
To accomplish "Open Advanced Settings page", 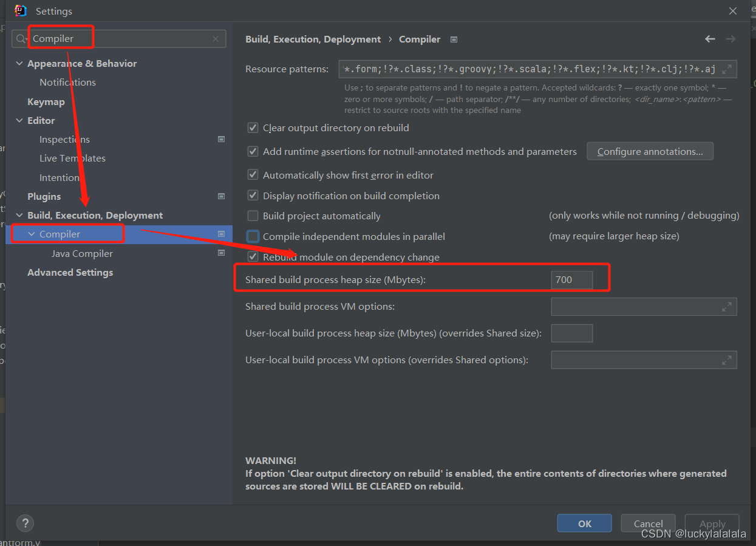I will [70, 273].
